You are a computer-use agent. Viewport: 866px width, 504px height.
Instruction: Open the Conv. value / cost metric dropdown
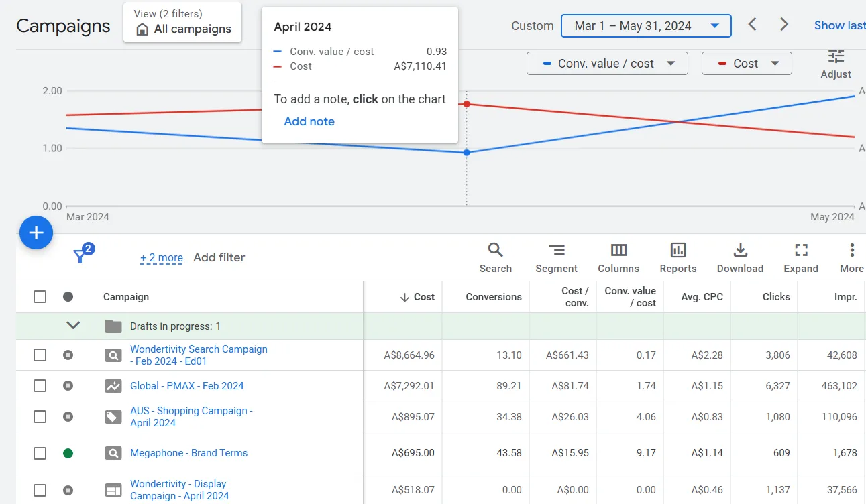tap(606, 63)
